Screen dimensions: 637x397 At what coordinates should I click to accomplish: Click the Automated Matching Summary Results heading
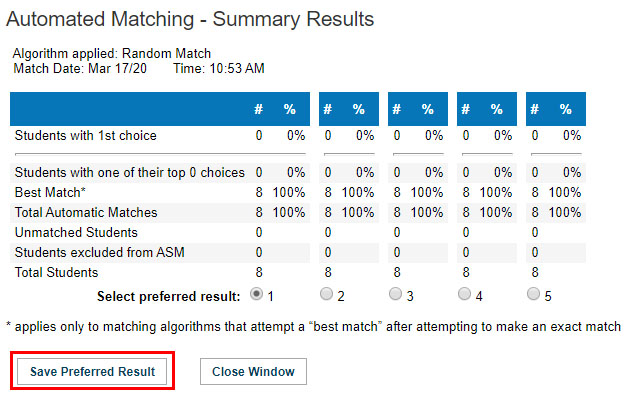point(190,19)
